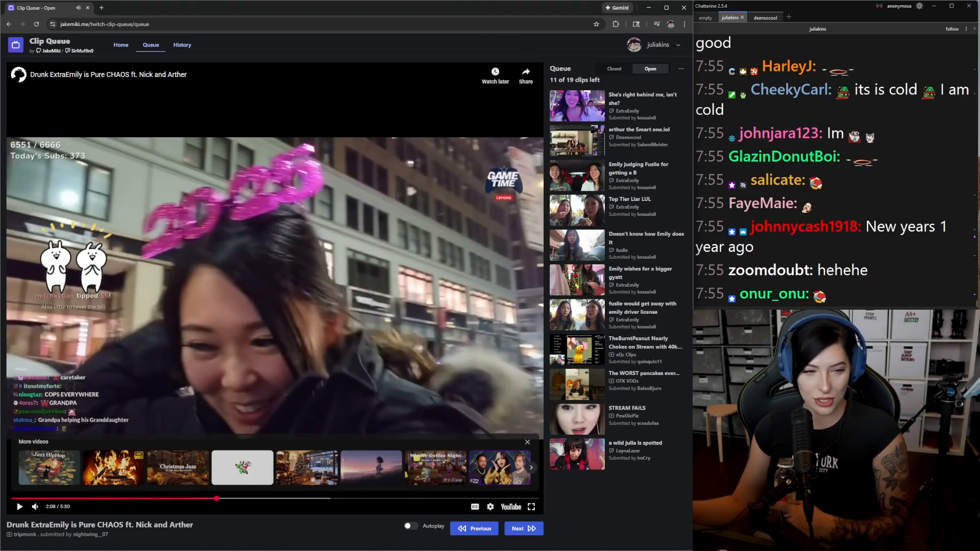
Task: Click the Watch Later clock icon
Action: click(x=495, y=72)
